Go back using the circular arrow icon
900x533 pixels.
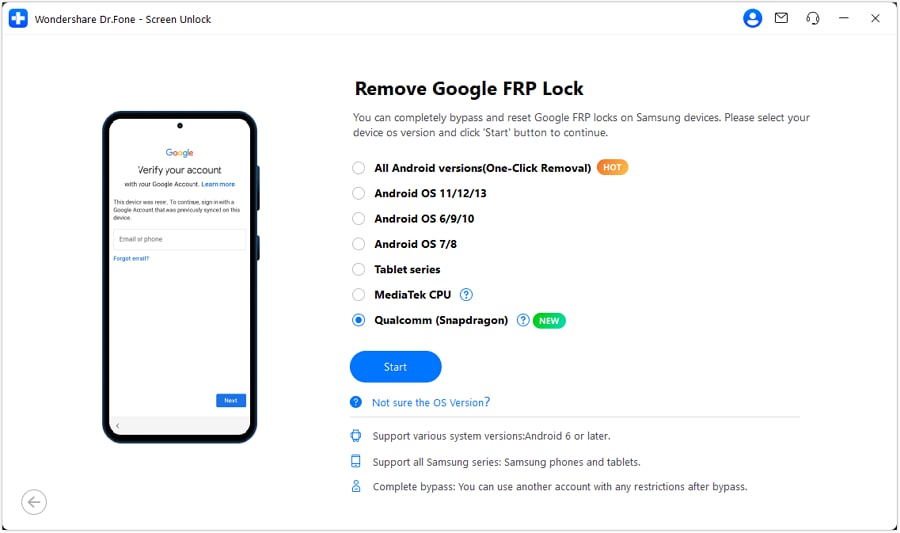[x=34, y=502]
